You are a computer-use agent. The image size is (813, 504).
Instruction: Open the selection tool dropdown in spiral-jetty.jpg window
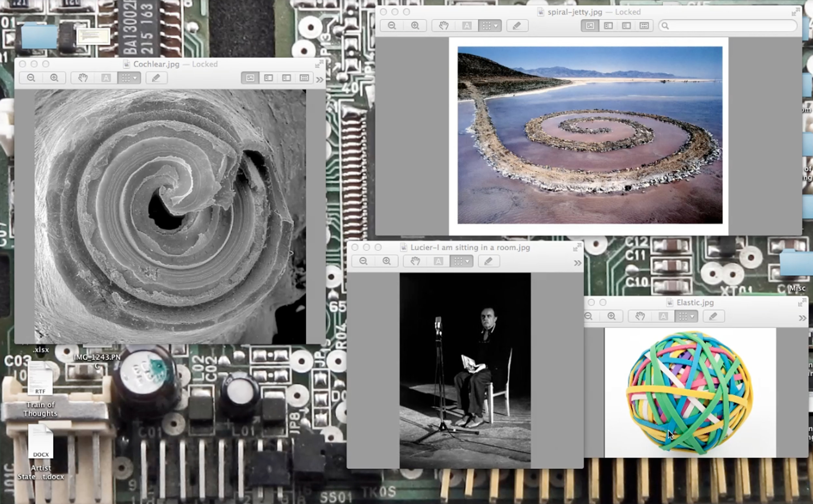click(x=490, y=26)
